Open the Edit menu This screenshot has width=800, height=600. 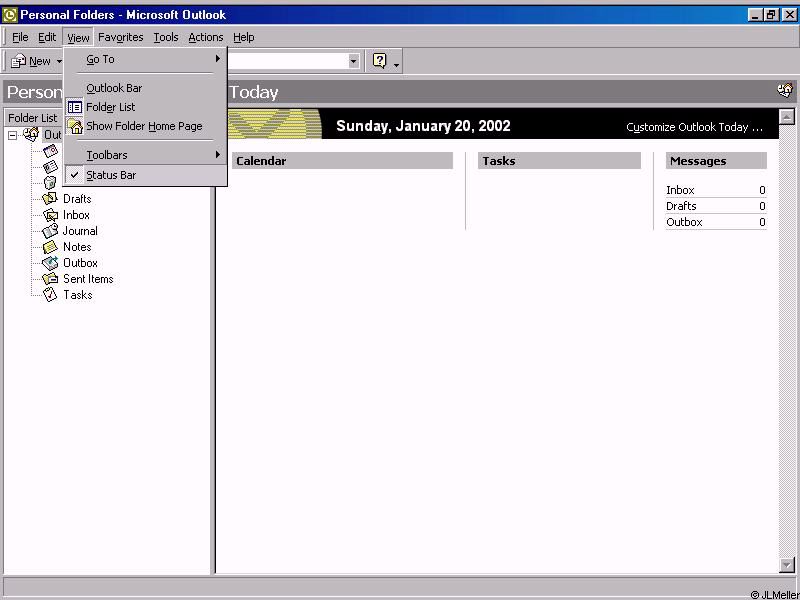(47, 37)
